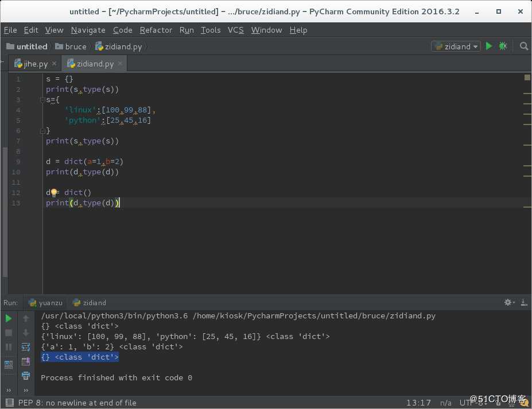Click untitled project breadcrumb

pyautogui.click(x=27, y=46)
